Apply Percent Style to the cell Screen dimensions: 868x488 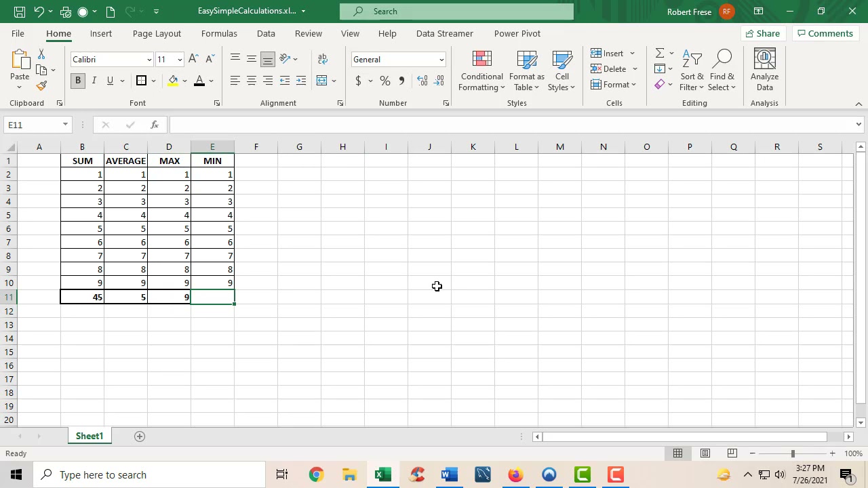coord(384,81)
